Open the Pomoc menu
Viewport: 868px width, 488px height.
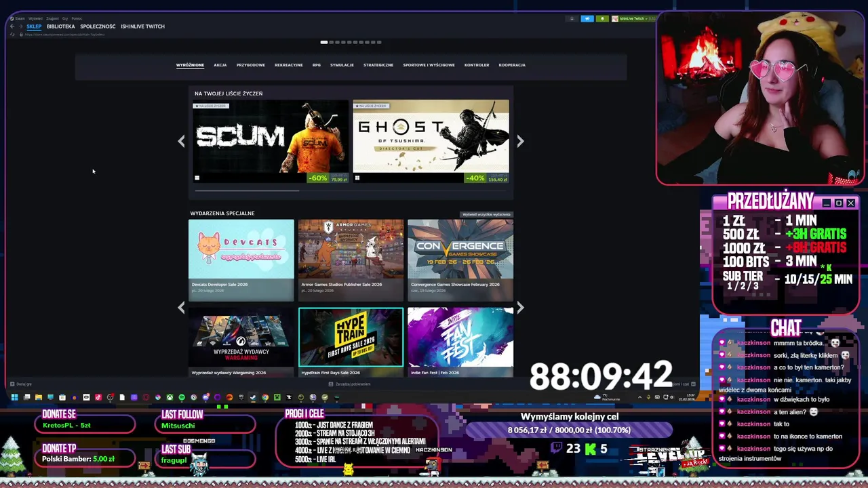click(x=77, y=18)
